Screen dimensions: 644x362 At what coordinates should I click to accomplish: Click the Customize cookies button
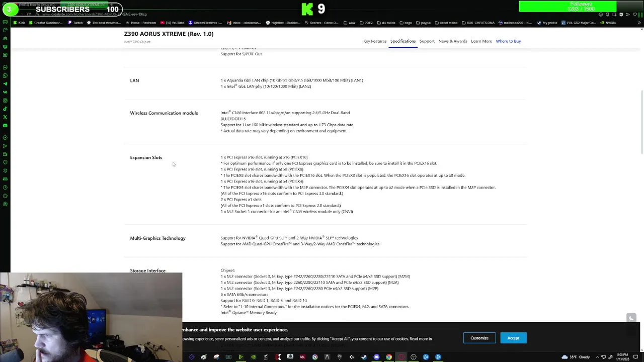(479, 338)
